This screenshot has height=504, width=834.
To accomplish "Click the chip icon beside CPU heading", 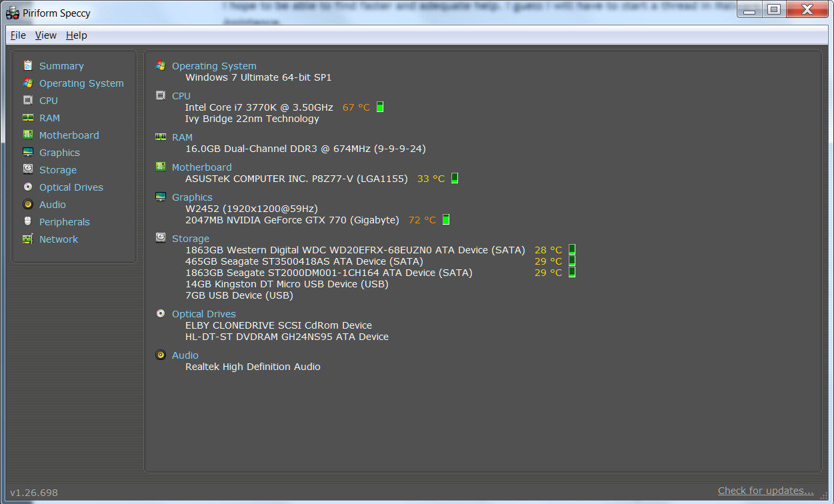I will pyautogui.click(x=161, y=95).
